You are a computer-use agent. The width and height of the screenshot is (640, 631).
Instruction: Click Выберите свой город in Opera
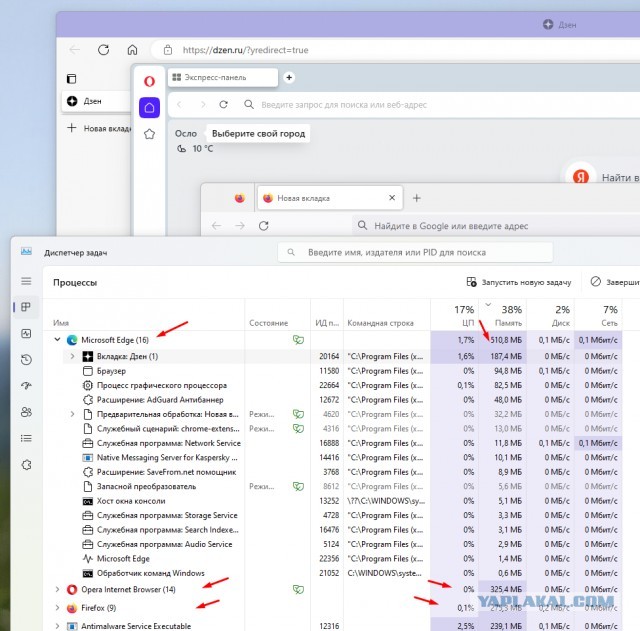[258, 133]
